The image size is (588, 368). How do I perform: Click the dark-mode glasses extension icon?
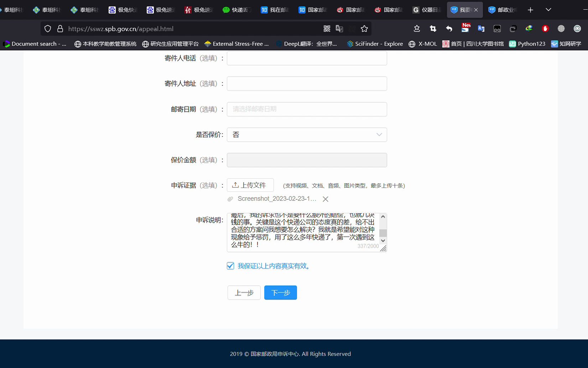pyautogui.click(x=497, y=29)
